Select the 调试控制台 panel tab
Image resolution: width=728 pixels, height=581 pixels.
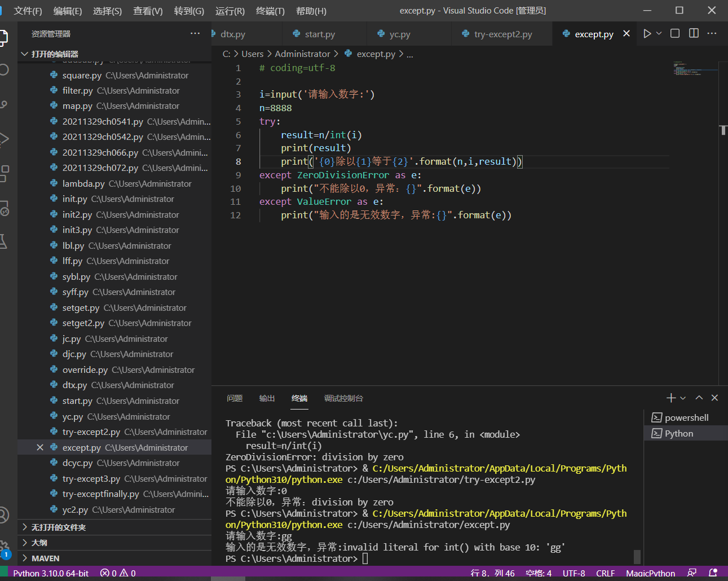343,398
